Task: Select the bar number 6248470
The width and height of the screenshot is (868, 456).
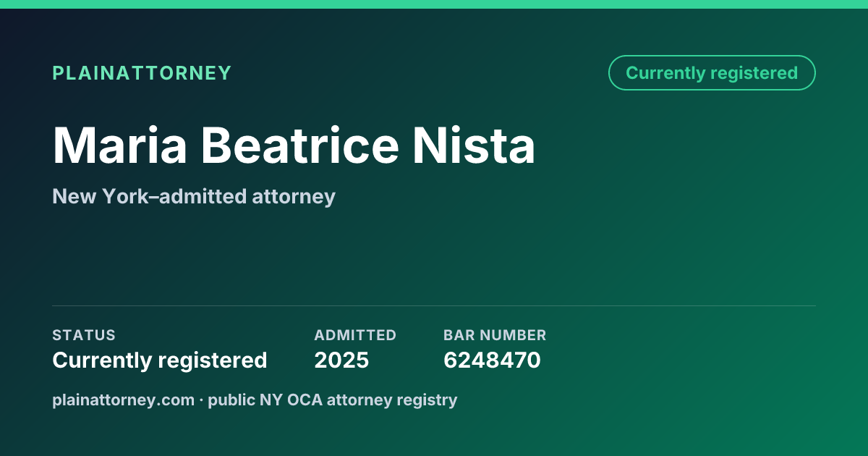Action: (x=492, y=360)
